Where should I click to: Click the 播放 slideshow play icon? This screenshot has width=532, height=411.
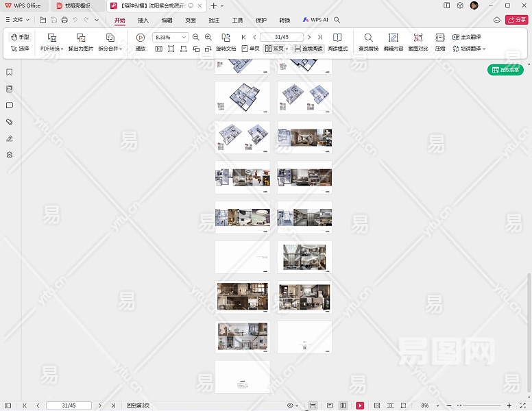click(x=141, y=38)
